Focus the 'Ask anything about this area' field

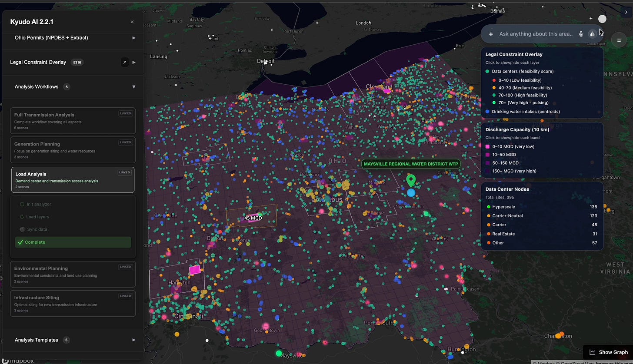[x=536, y=34]
